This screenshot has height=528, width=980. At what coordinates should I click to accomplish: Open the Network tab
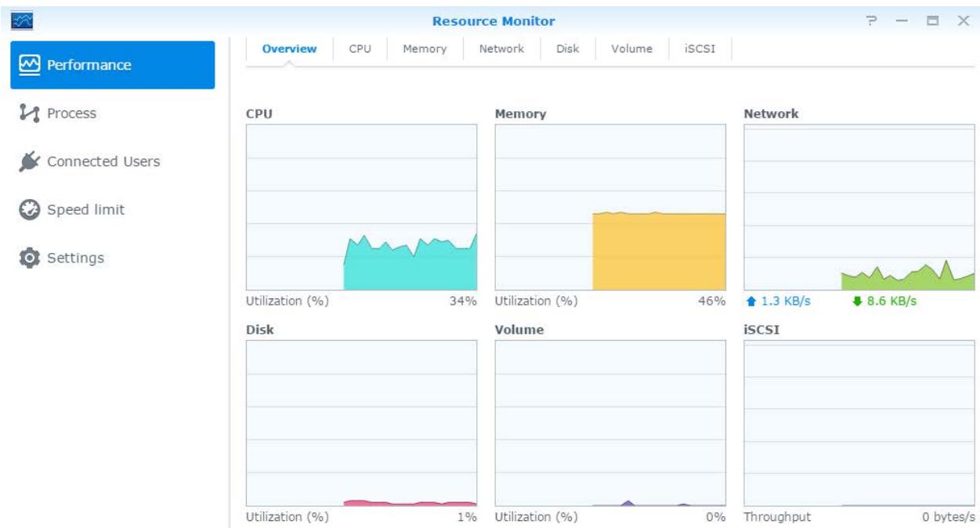pos(501,49)
